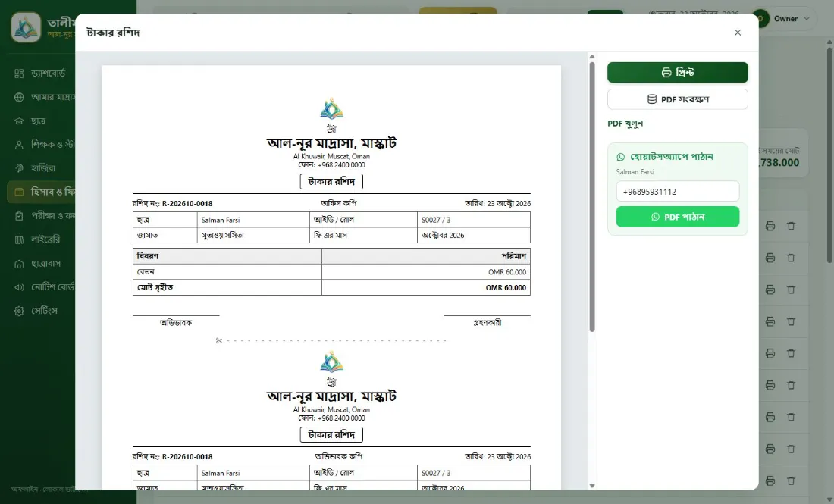Click the second row print icon in background list

point(770,258)
